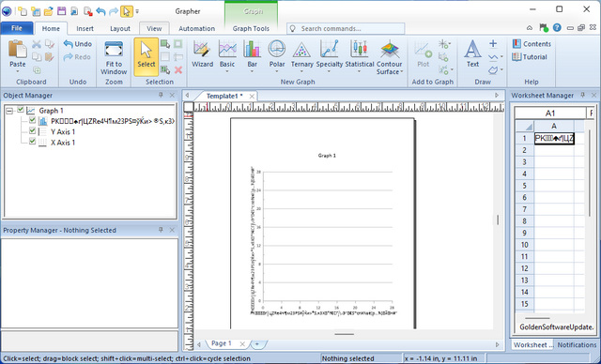The height and width of the screenshot is (364, 601).
Task: Switch to the Automation ribbon tab
Action: pos(196,29)
